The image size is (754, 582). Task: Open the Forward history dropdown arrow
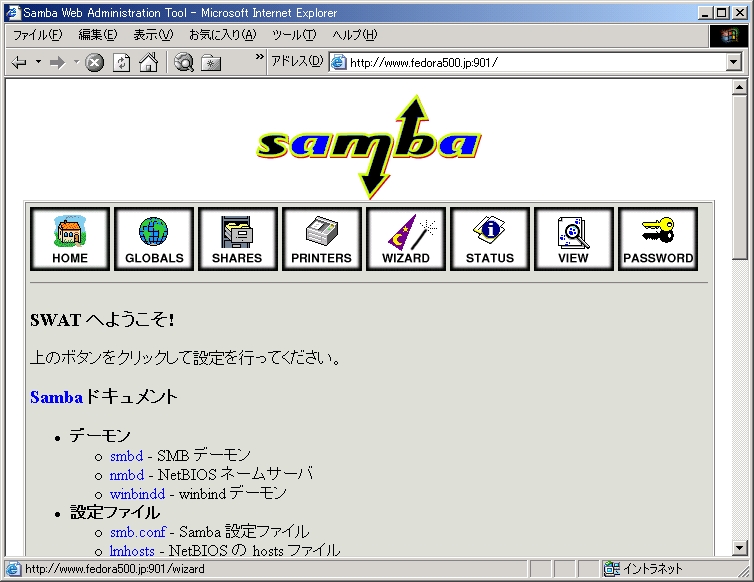[x=76, y=62]
